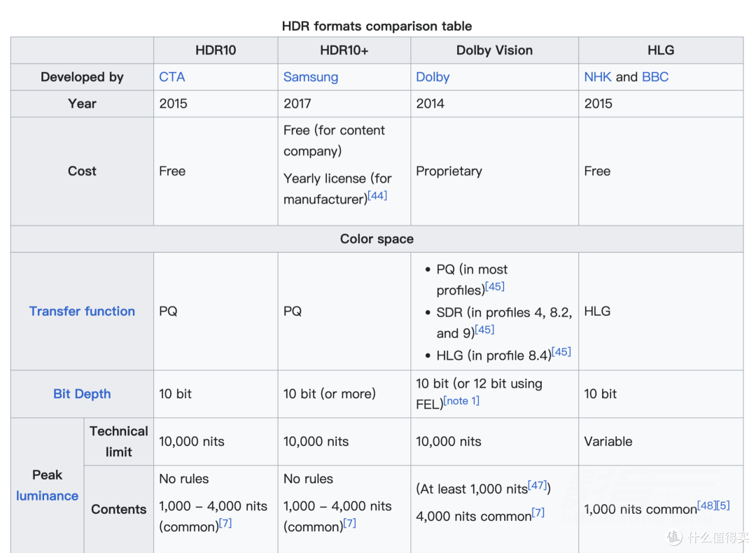
Task: Open the [note 1] reference
Action: [461, 400]
